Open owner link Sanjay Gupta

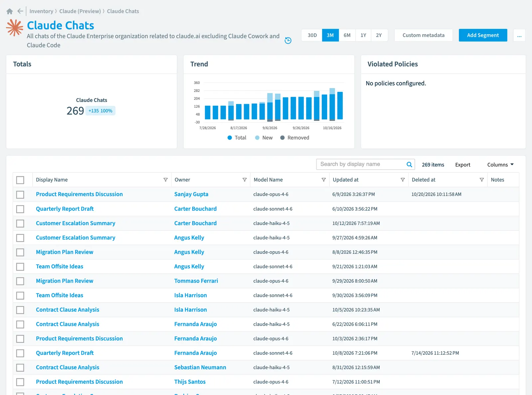pyautogui.click(x=191, y=194)
